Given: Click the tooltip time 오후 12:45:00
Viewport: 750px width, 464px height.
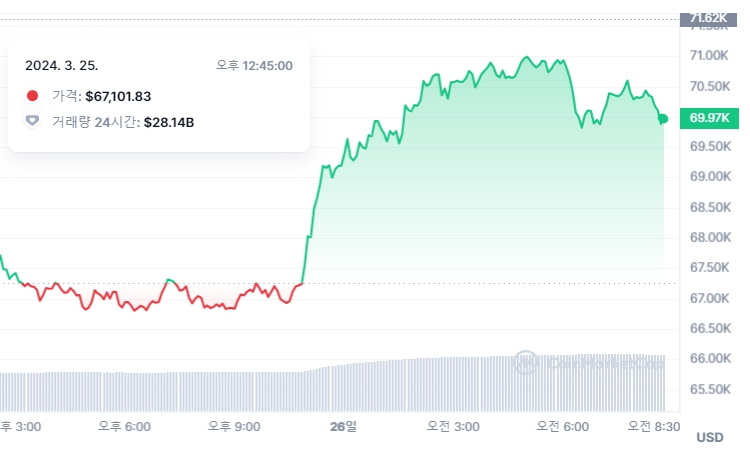Looking at the screenshot, I should (255, 65).
